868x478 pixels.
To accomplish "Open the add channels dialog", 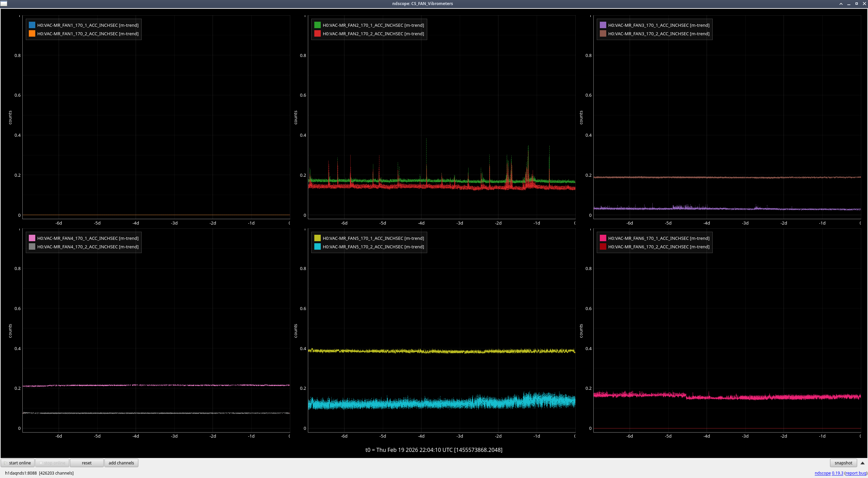I will click(x=121, y=463).
